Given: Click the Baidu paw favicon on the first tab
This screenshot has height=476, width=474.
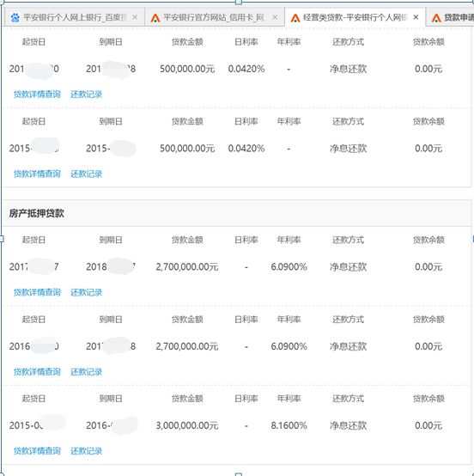Looking at the screenshot, I should click(15, 17).
